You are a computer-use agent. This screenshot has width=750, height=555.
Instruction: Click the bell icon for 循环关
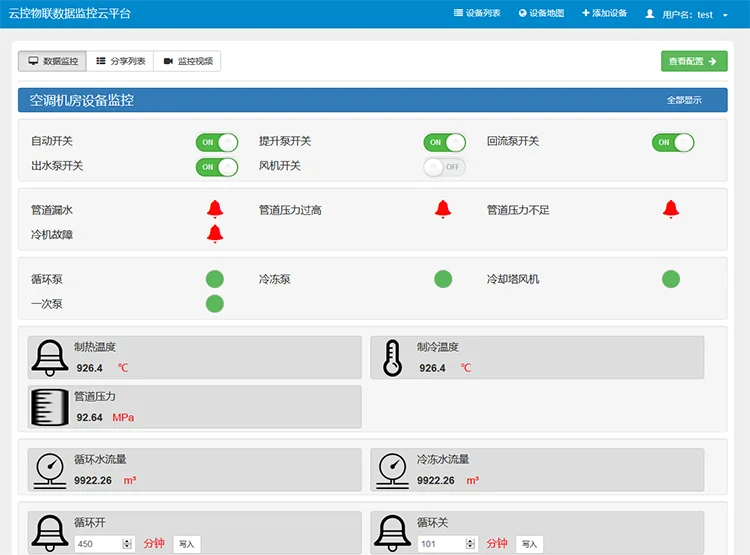click(x=392, y=533)
